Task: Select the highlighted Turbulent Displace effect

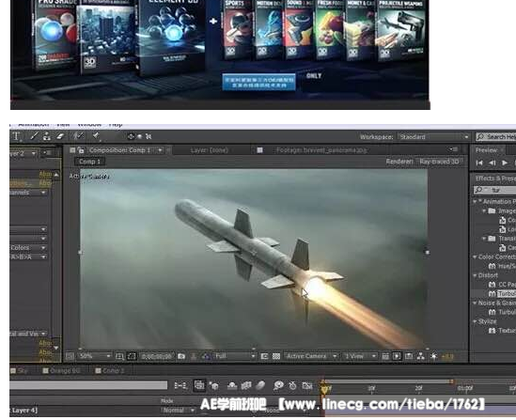Action: 503,294
